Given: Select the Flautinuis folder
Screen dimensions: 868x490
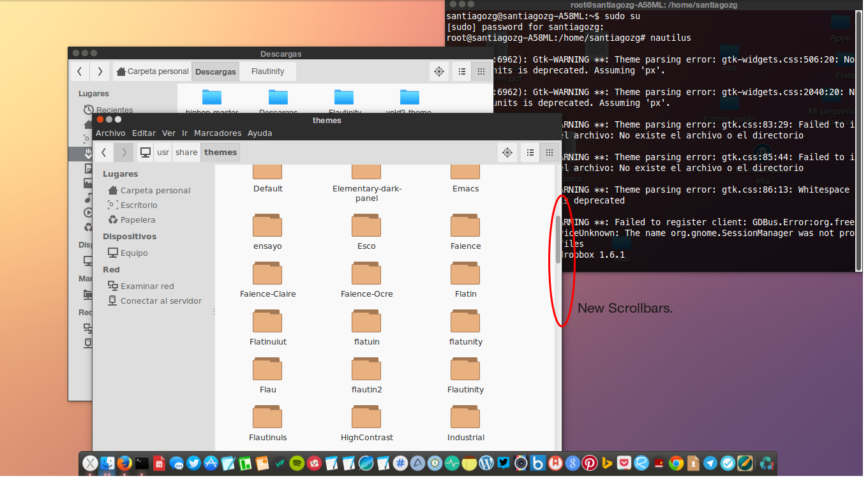Looking at the screenshot, I should 268,423.
